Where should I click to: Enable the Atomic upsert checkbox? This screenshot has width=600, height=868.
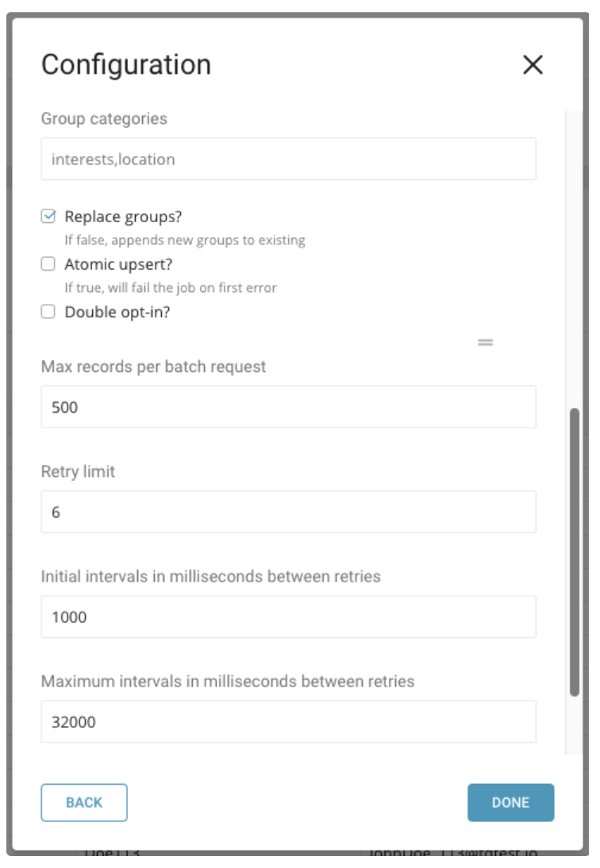48,264
